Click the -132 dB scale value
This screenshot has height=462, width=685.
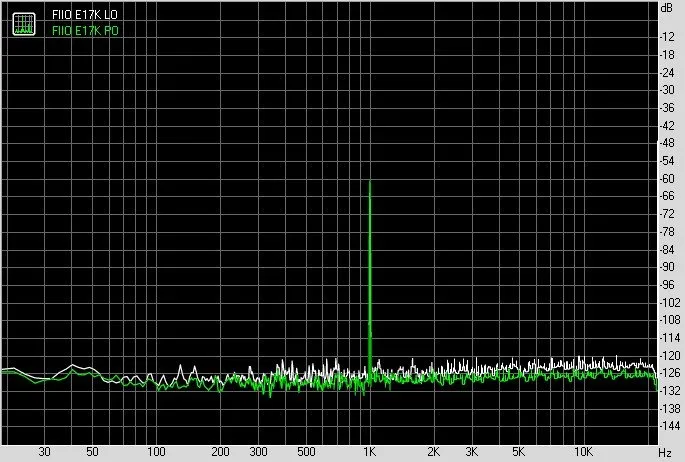point(669,391)
